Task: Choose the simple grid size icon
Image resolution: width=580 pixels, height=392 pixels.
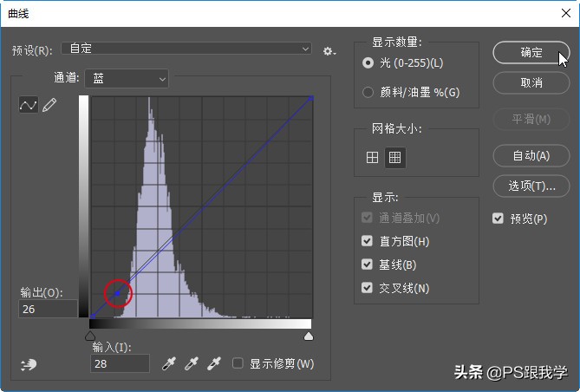Action: (373, 158)
